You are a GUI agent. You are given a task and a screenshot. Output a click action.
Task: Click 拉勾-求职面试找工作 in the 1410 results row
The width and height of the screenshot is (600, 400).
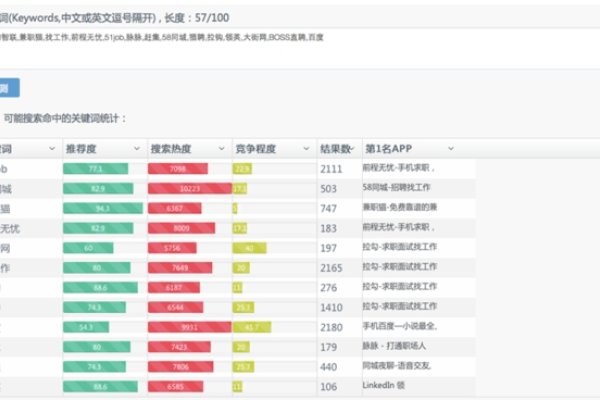[399, 306]
